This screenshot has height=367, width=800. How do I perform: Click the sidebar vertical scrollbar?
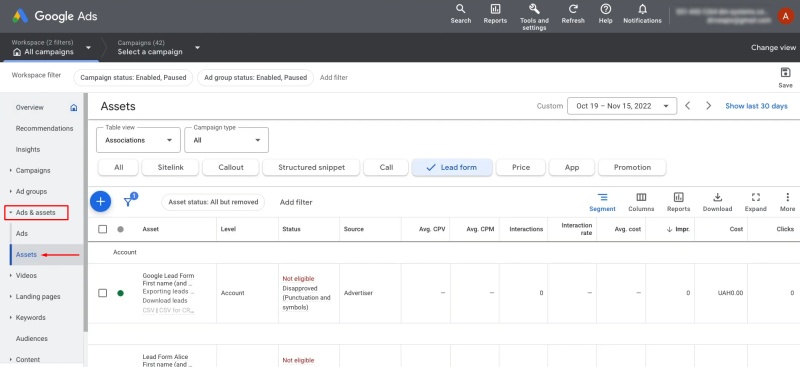click(86, 213)
